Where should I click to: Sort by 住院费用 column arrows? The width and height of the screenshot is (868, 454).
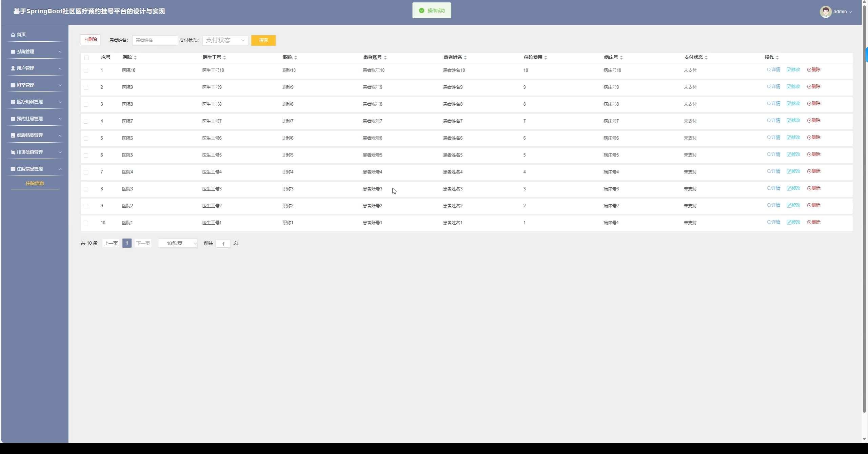click(x=546, y=58)
